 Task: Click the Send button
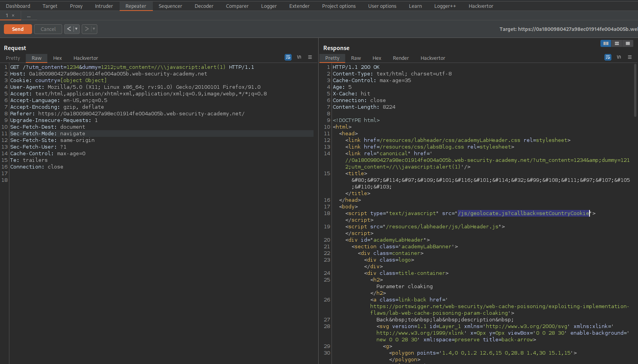pyautogui.click(x=18, y=29)
